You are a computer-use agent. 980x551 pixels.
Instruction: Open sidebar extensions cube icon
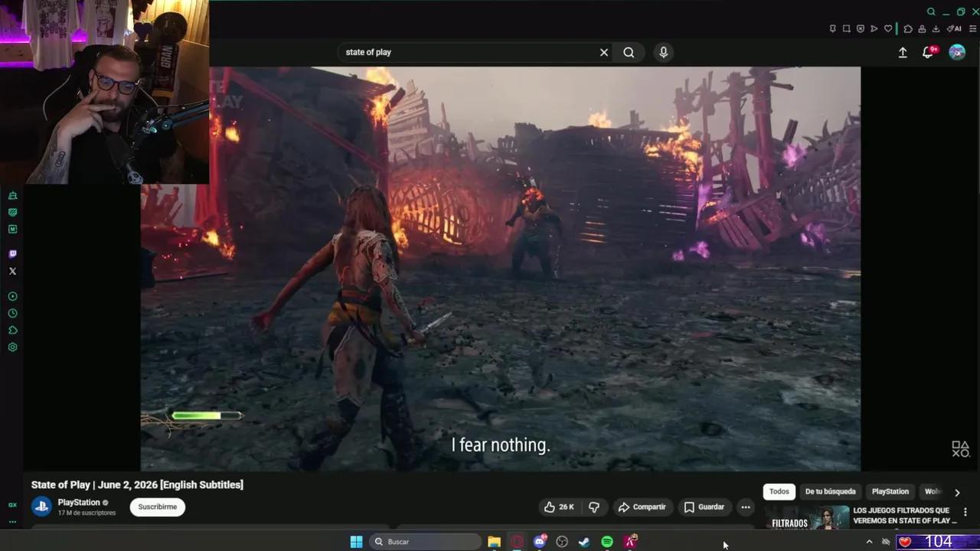pyautogui.click(x=12, y=330)
